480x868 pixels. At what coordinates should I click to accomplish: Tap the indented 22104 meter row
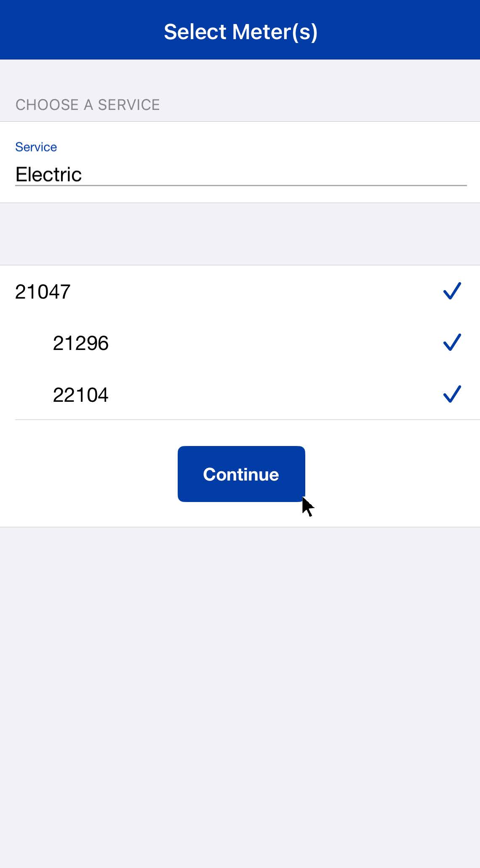click(253, 395)
